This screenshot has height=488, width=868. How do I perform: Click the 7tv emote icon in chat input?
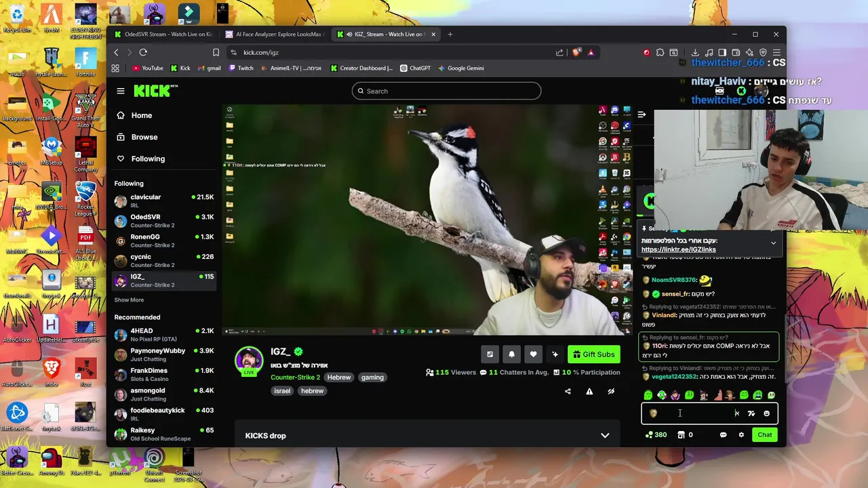pyautogui.click(x=751, y=413)
